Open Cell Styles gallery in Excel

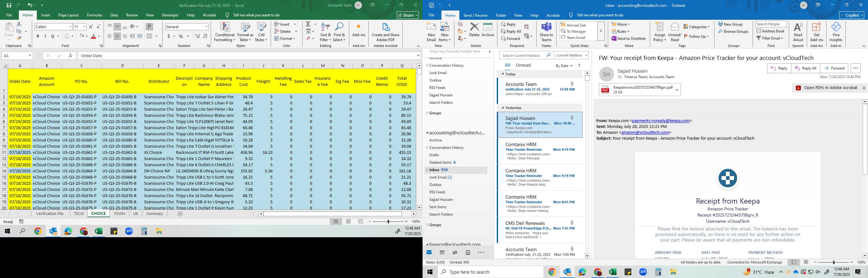[x=261, y=32]
